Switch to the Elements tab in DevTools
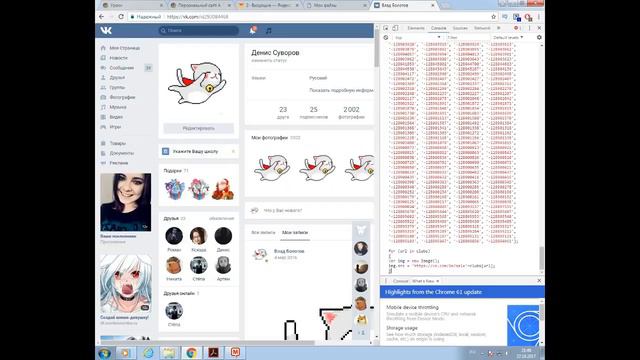Screen dimensions: 640x360 pos(416,28)
